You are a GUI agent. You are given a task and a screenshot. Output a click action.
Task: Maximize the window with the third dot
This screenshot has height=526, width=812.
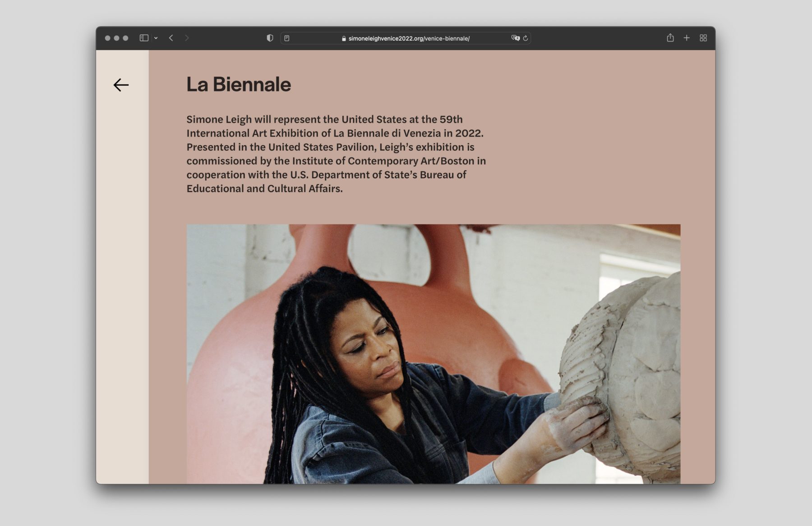point(125,38)
